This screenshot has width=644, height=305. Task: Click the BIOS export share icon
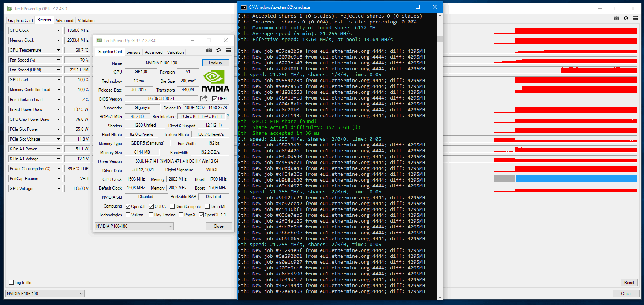(x=204, y=98)
